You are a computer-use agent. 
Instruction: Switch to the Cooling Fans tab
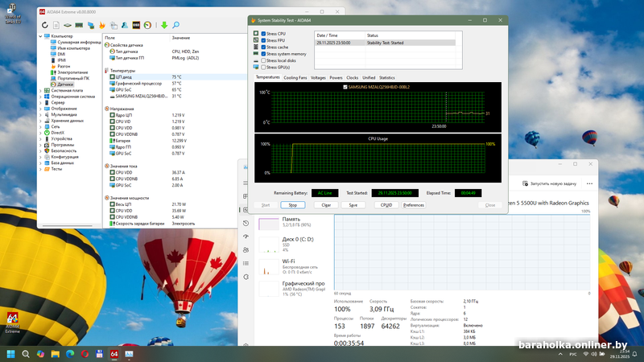tap(295, 77)
